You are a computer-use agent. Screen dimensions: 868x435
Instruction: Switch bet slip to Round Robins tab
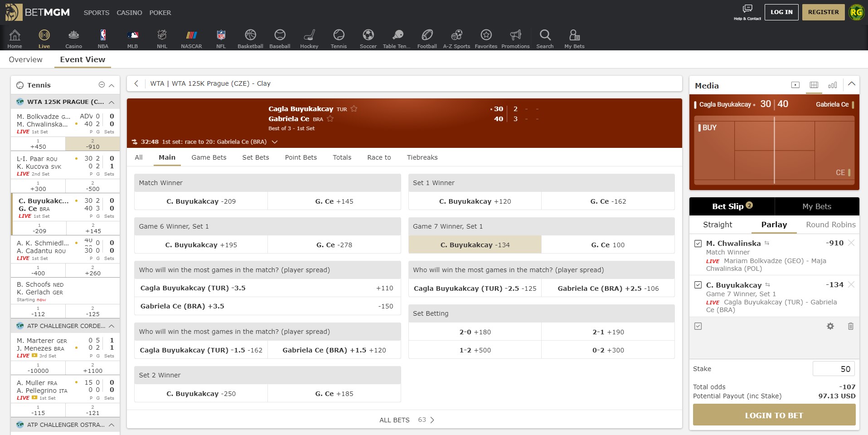click(x=831, y=225)
